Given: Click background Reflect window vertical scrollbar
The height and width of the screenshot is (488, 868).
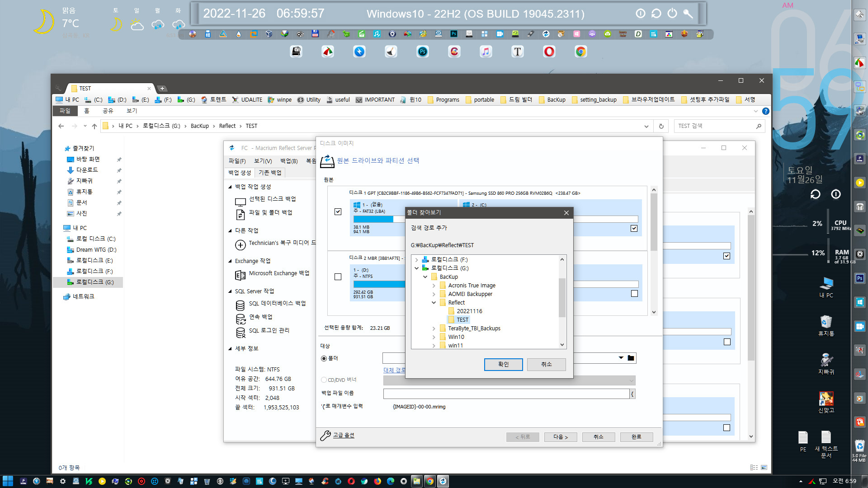Looking at the screenshot, I should point(751,288).
